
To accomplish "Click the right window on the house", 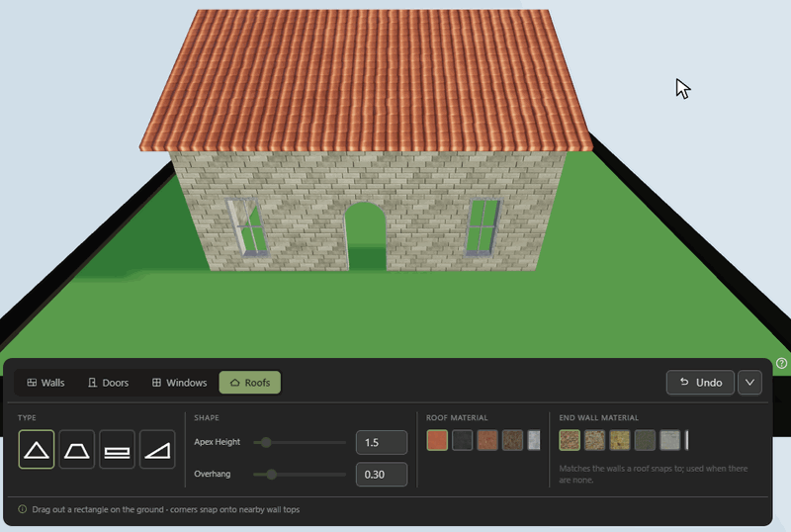I will (483, 227).
